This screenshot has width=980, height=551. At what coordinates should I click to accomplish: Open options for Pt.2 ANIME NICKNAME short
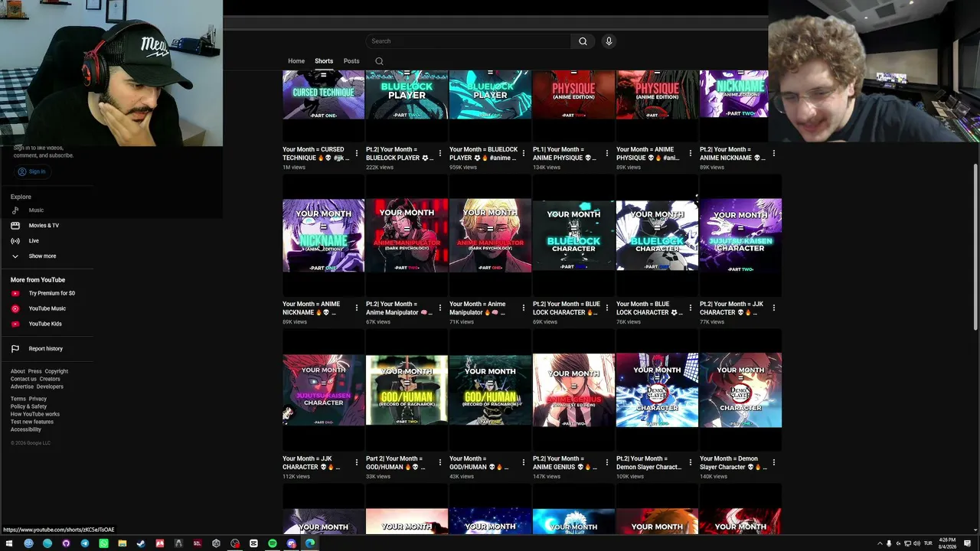click(774, 154)
